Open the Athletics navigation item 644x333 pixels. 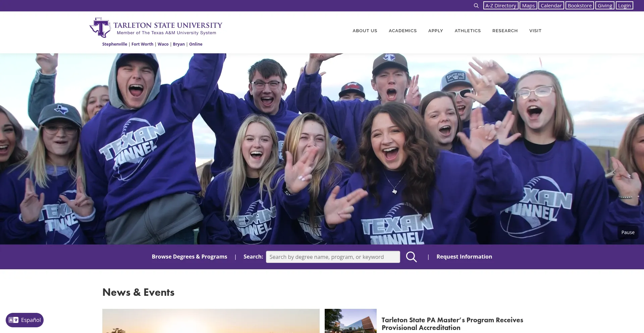click(x=468, y=31)
